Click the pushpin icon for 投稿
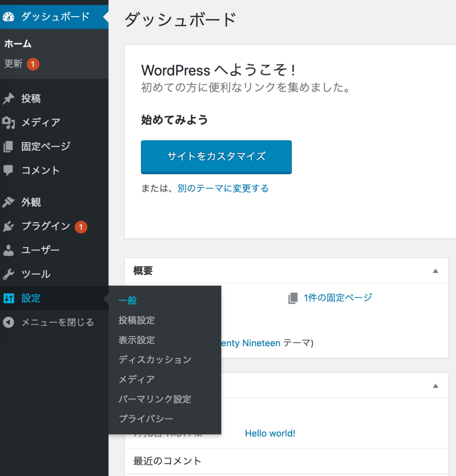This screenshot has width=456, height=476. (x=8, y=99)
